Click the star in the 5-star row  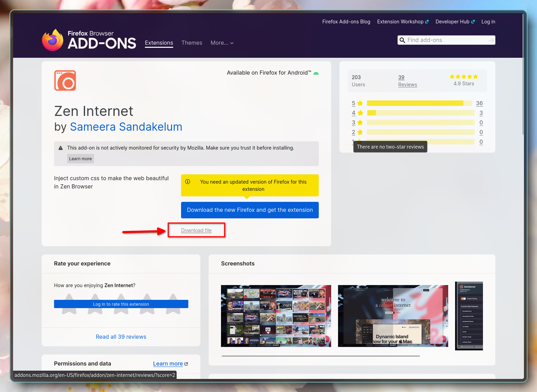(360, 103)
